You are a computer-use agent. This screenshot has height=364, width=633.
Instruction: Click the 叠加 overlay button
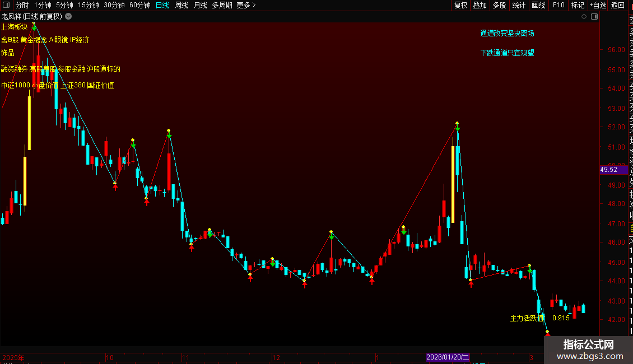pos(480,5)
